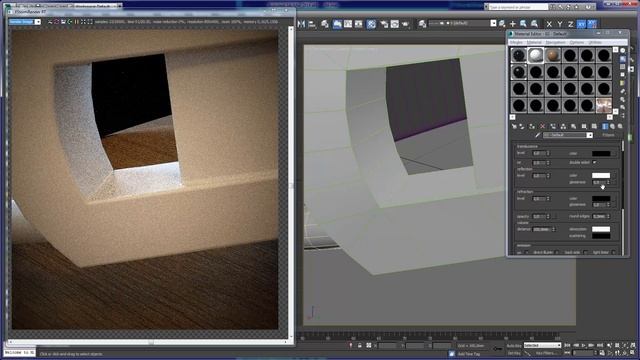Click the Sample Type sphere icon
Screen dimensions: 640x360
point(622,50)
